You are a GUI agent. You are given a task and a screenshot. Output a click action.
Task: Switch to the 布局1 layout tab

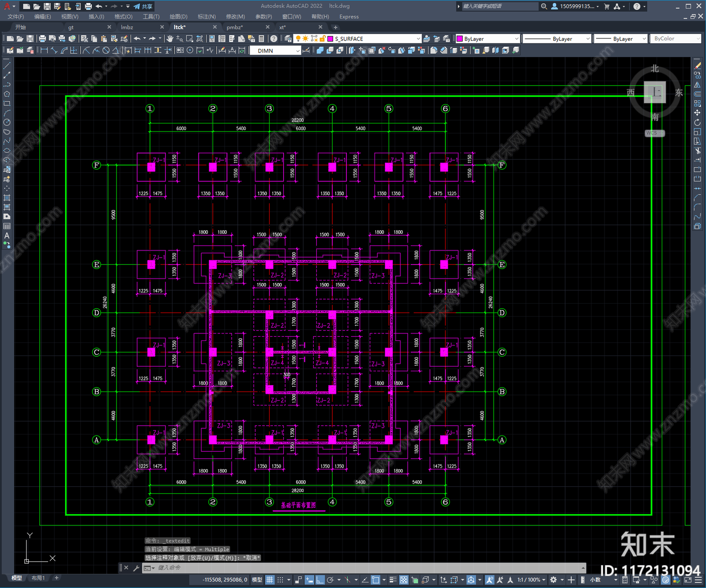(x=38, y=578)
